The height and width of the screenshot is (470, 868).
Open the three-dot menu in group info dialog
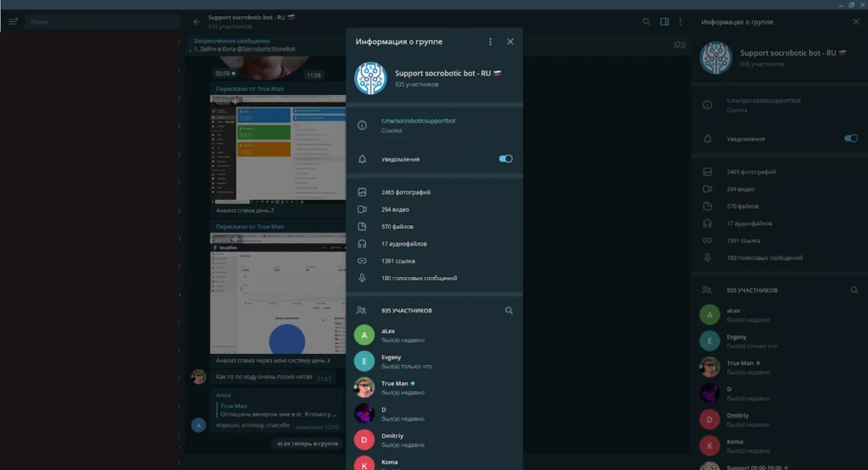[x=490, y=41]
